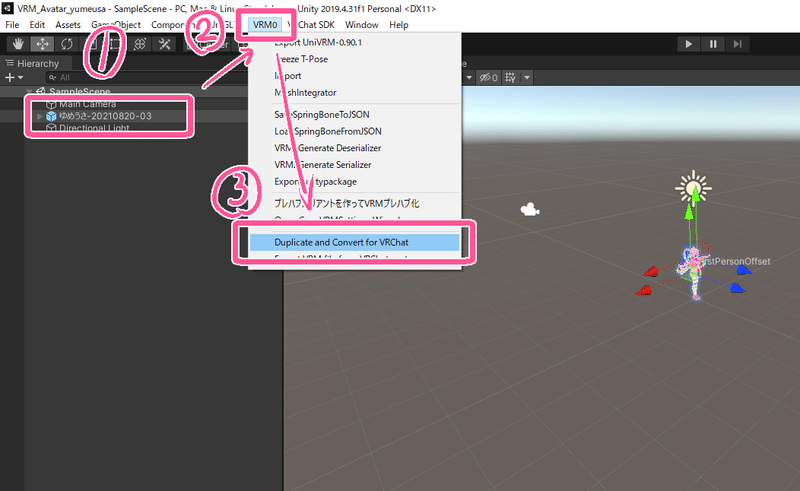Choose VRM Generate Serializer entry
Screen dimensions: 800x491
(355, 165)
